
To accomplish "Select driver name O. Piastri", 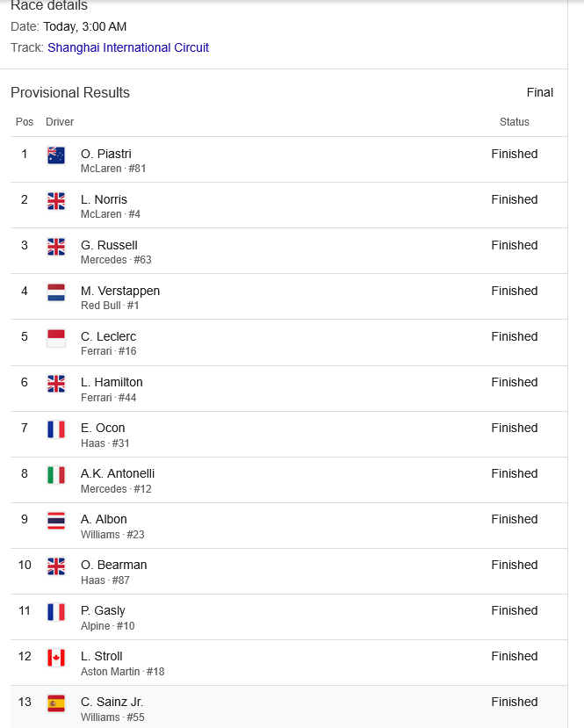I will coord(106,154).
